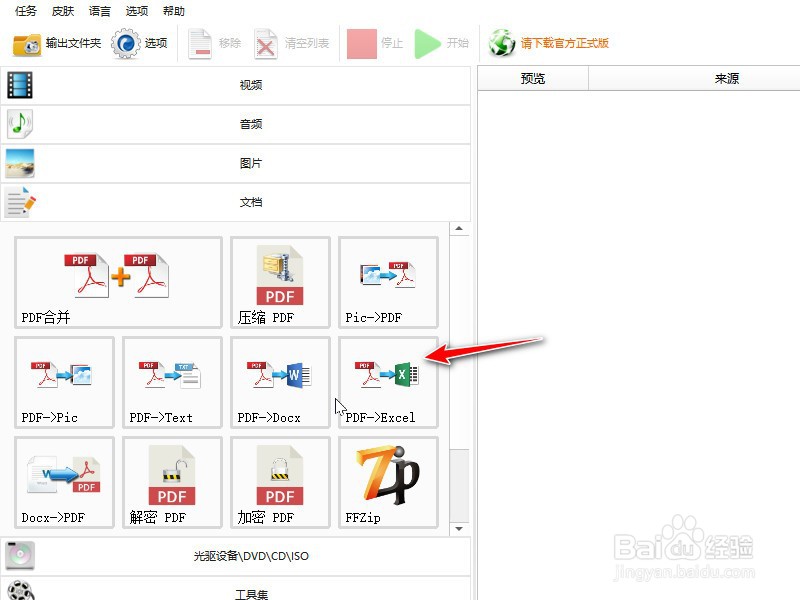
Task: Select the PDF->Excel converter
Action: point(388,382)
